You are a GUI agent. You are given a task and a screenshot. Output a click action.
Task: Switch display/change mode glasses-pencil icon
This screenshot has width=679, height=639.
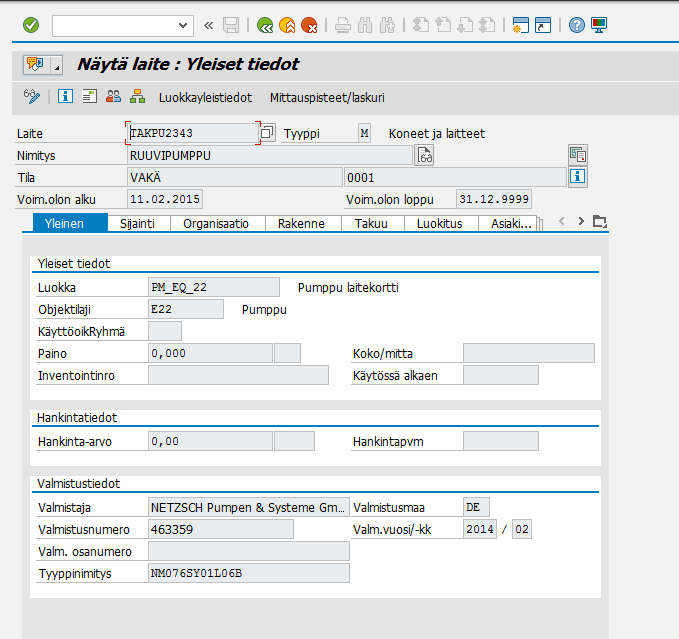(32, 96)
